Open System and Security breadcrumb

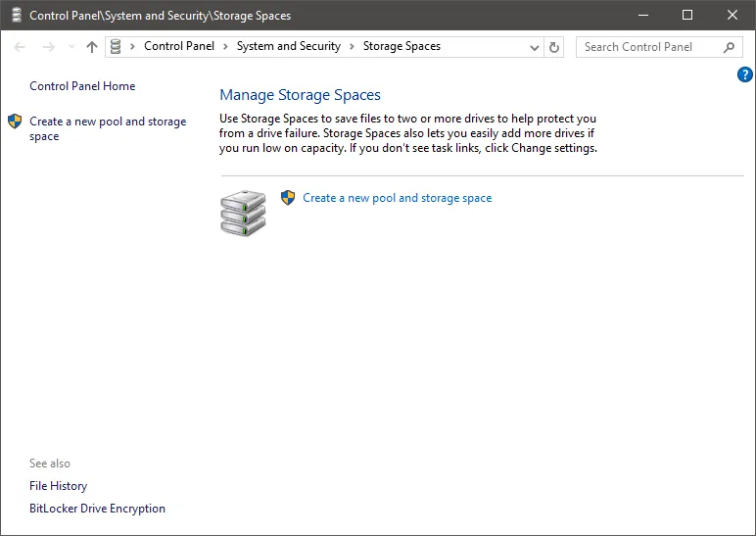click(288, 46)
